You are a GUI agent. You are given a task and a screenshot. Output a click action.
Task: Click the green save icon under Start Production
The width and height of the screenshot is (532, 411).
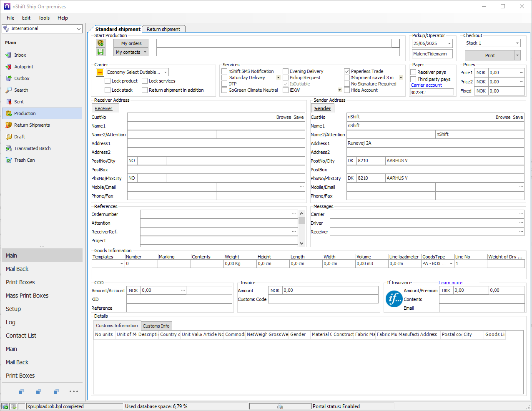100,52
